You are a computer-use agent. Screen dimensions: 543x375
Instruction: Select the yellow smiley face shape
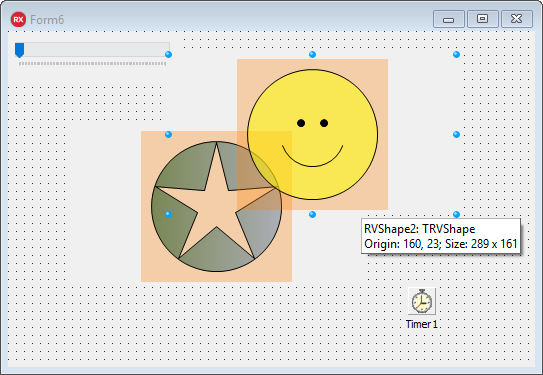pyautogui.click(x=312, y=134)
